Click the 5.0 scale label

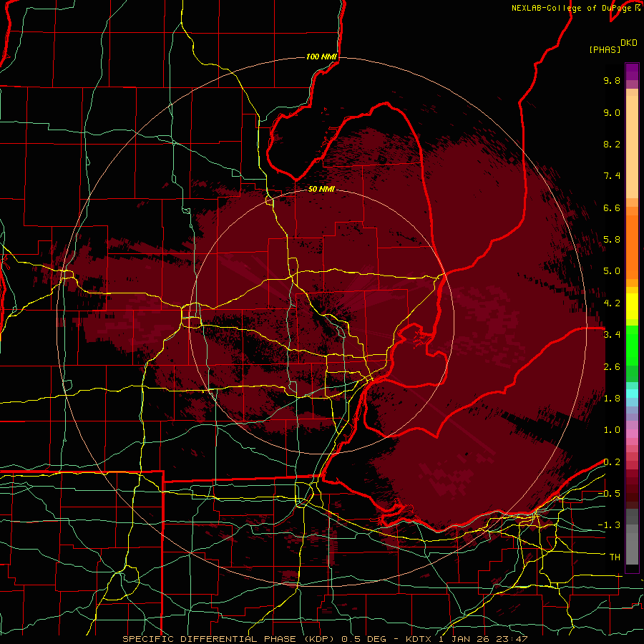click(x=612, y=271)
